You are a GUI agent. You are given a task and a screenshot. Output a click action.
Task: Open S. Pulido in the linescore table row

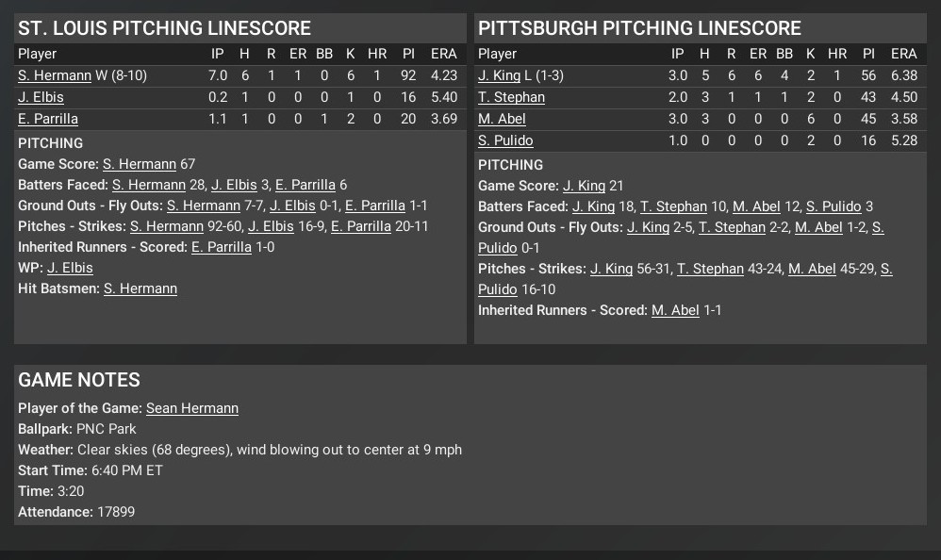(505, 140)
